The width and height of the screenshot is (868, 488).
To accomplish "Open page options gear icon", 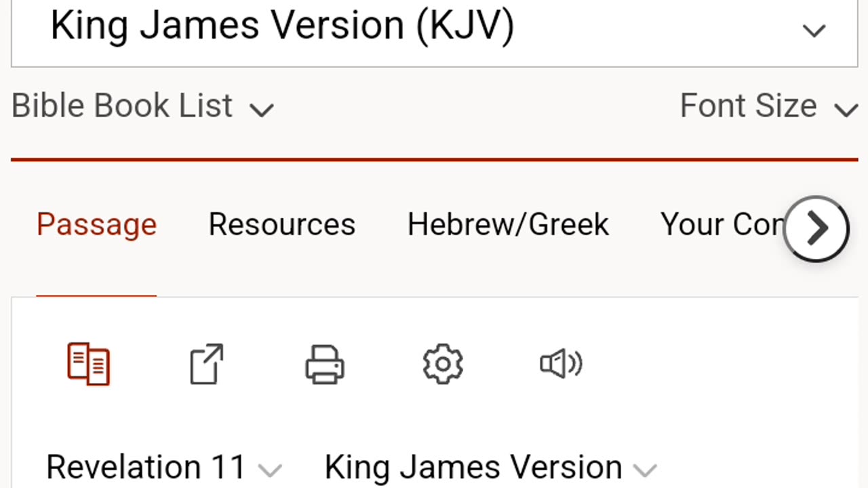I will (x=443, y=364).
